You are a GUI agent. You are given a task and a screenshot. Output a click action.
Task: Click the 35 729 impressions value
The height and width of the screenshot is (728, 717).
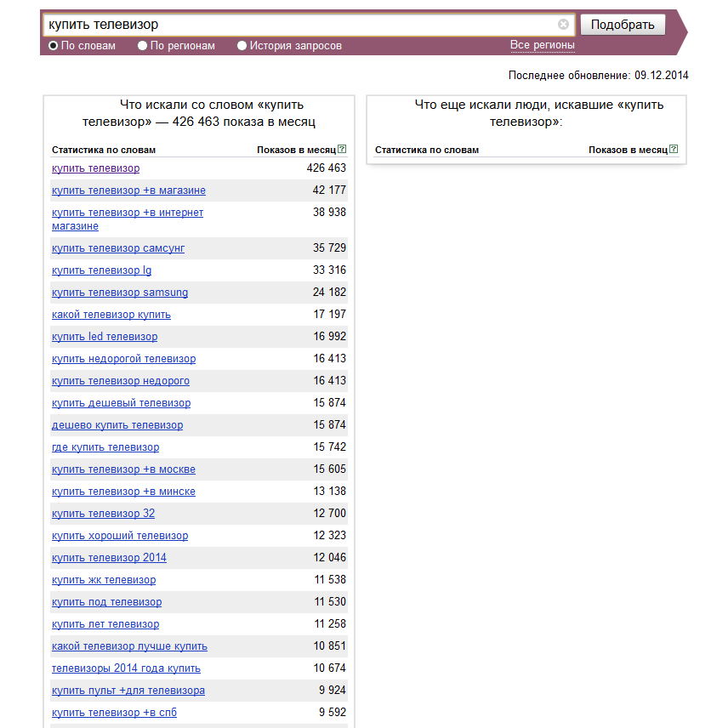(329, 248)
